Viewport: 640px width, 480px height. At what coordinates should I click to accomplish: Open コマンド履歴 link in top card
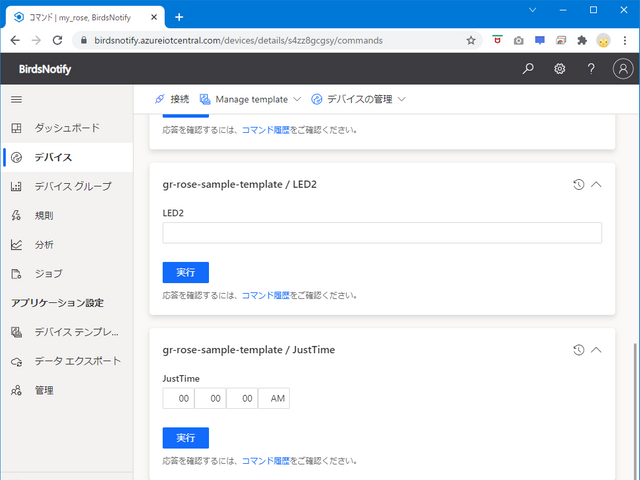[266, 130]
